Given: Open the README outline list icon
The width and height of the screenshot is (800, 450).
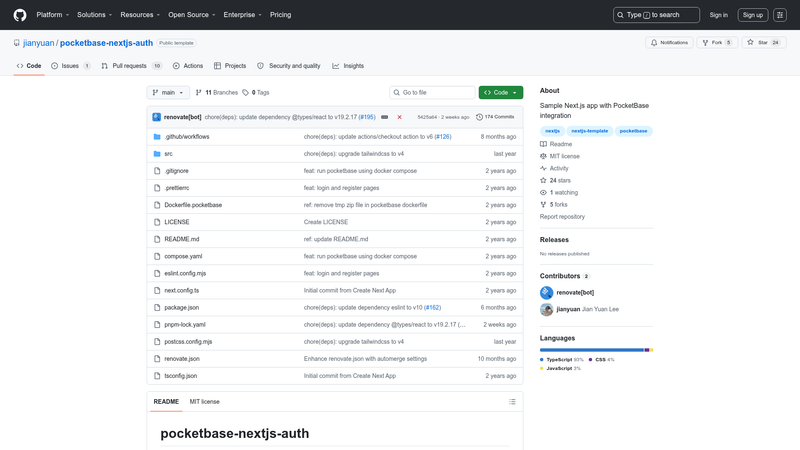Looking at the screenshot, I should [512, 402].
